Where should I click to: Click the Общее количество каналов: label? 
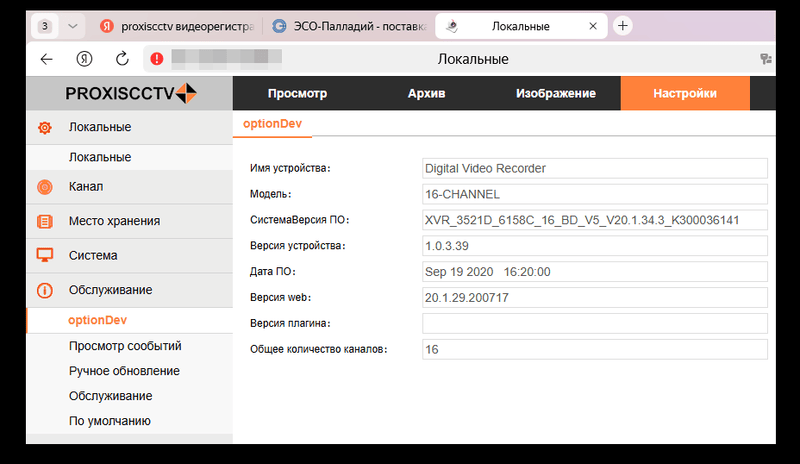point(318,350)
